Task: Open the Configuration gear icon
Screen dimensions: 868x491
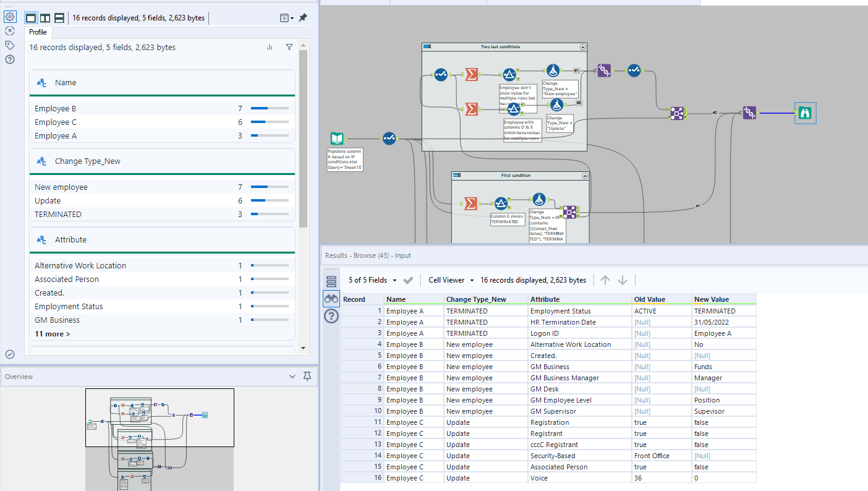Action: pyautogui.click(x=10, y=17)
